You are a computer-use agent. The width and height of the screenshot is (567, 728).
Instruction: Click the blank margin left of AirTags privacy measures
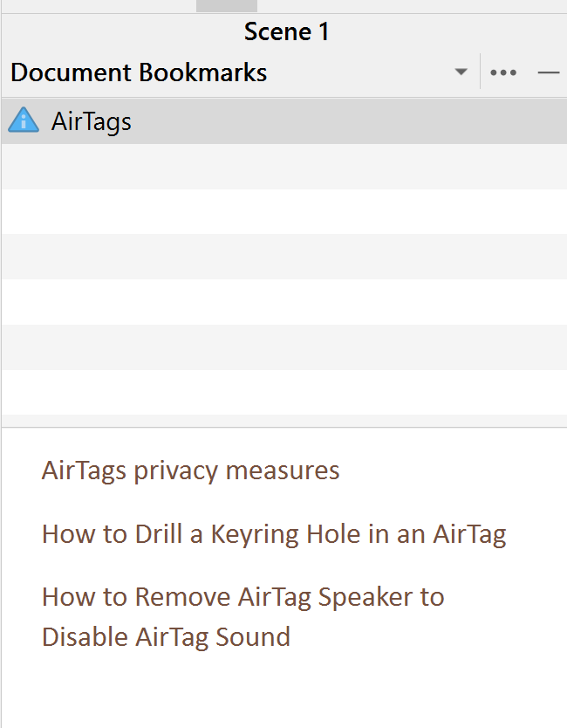coord(21,470)
